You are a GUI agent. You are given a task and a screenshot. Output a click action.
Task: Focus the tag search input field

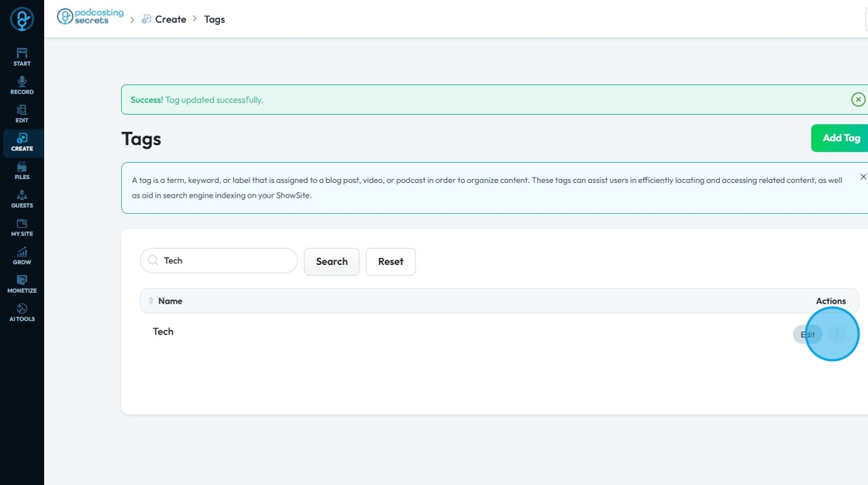[x=219, y=261]
